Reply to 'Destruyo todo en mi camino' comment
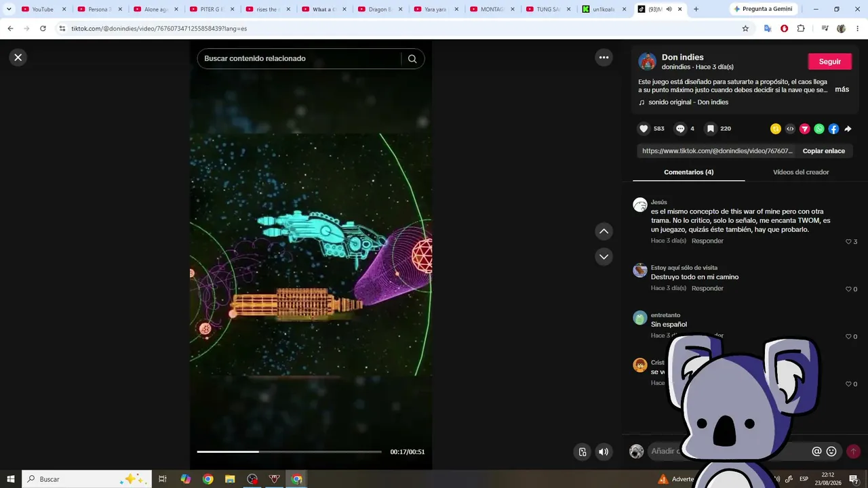 point(707,288)
